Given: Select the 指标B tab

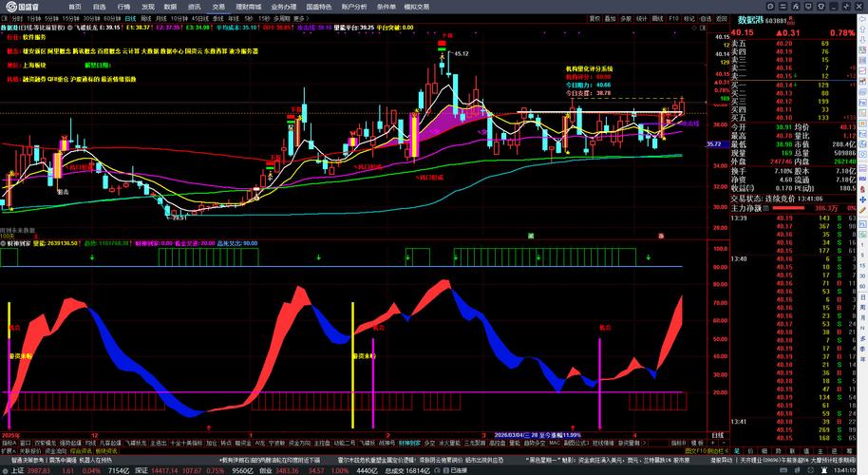Looking at the screenshot, I should coord(678,443).
